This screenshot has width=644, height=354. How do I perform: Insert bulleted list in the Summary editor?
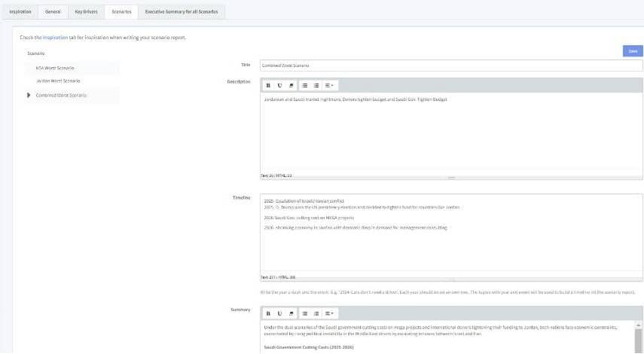305,313
